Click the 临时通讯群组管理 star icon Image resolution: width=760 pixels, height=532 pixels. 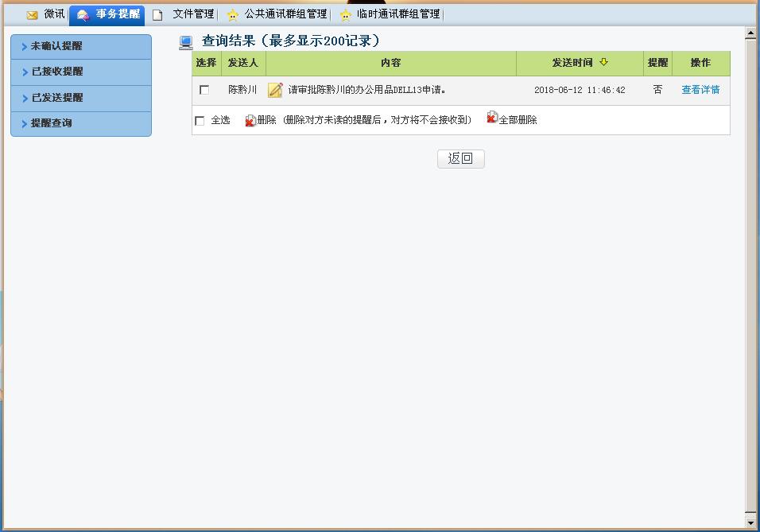tap(345, 15)
